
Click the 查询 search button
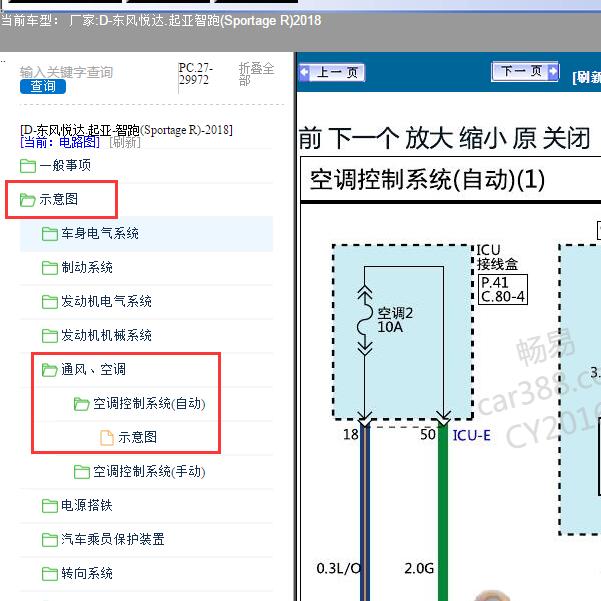[43, 87]
